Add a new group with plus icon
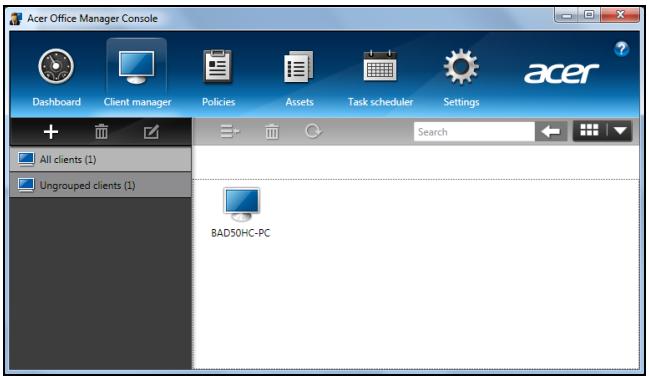This screenshot has width=649, height=376. pos(51,132)
